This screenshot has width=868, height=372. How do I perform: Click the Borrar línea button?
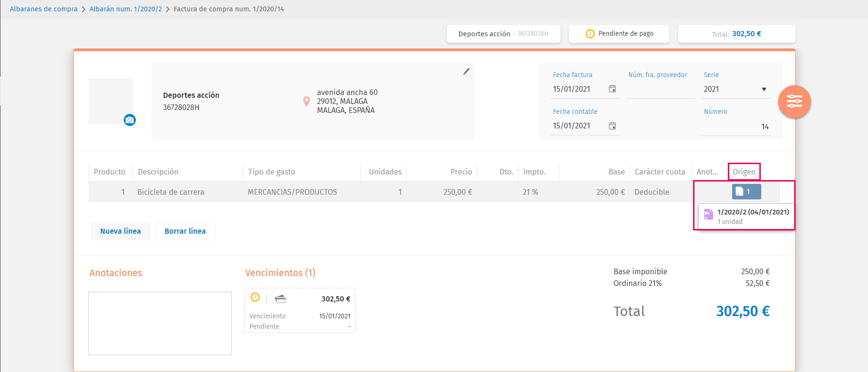[x=185, y=231]
